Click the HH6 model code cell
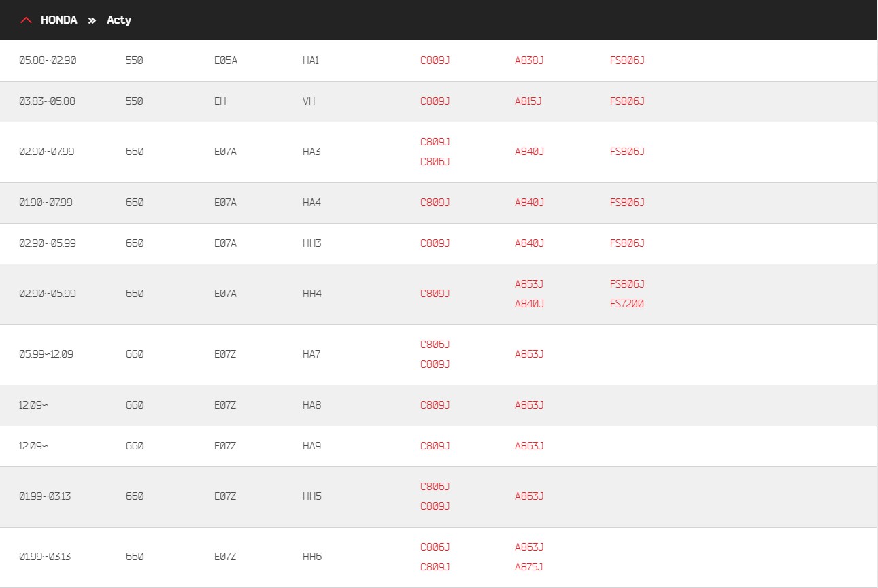The width and height of the screenshot is (878, 588). coord(312,557)
